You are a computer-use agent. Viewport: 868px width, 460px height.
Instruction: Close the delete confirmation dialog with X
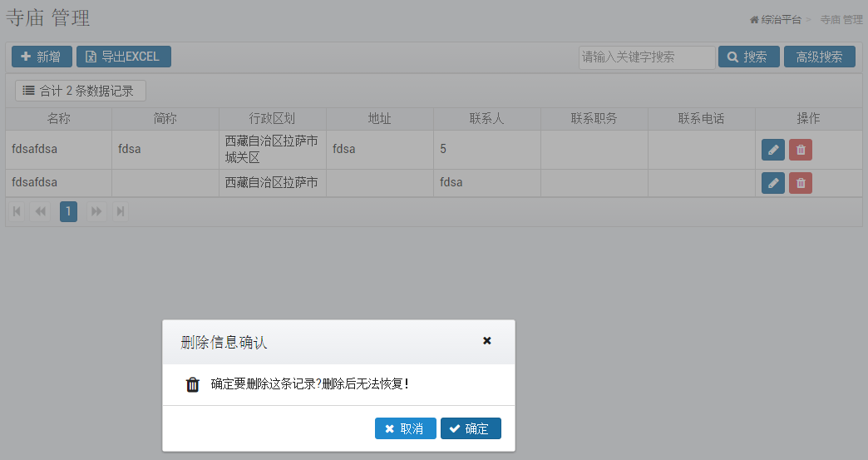coord(486,340)
